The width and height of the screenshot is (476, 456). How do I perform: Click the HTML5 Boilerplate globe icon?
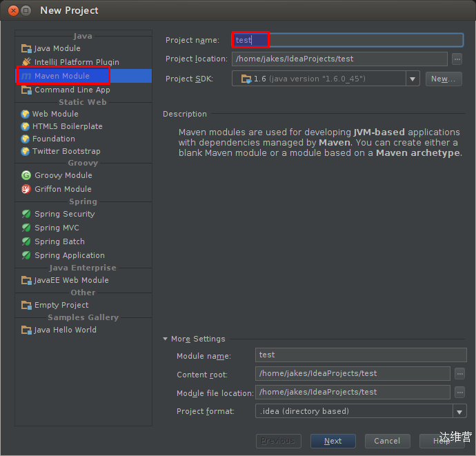26,127
